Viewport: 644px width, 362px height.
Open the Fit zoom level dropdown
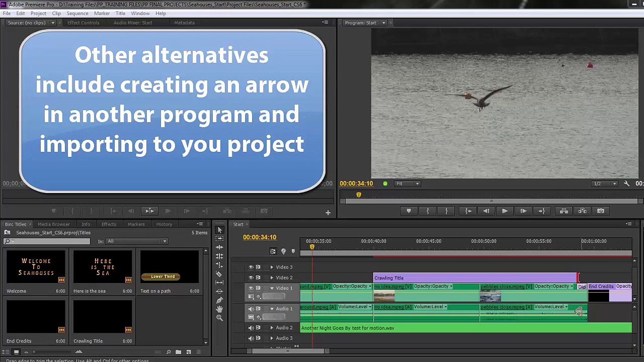click(x=408, y=184)
